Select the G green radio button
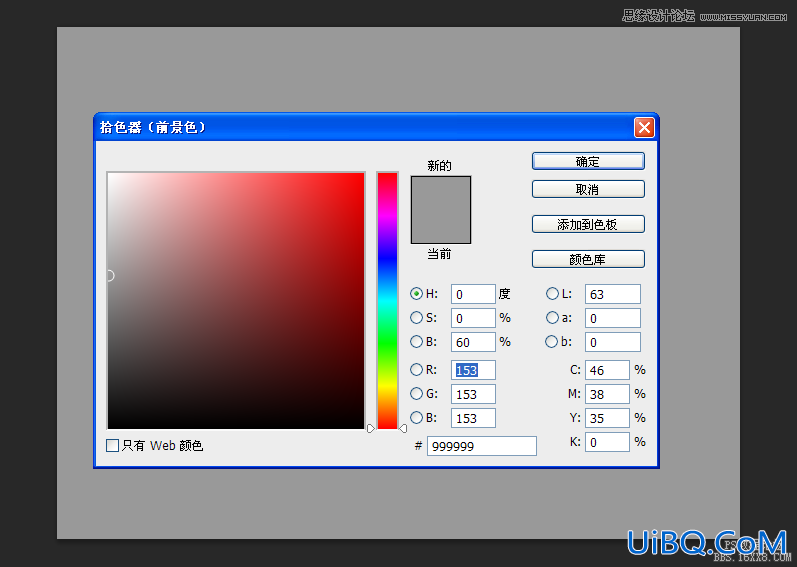This screenshot has width=797, height=567. [x=416, y=393]
